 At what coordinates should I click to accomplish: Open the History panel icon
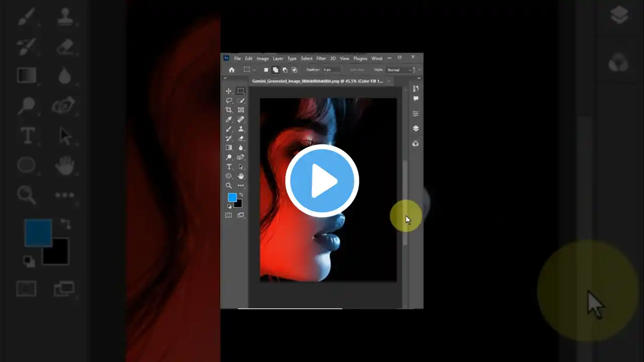[416, 88]
